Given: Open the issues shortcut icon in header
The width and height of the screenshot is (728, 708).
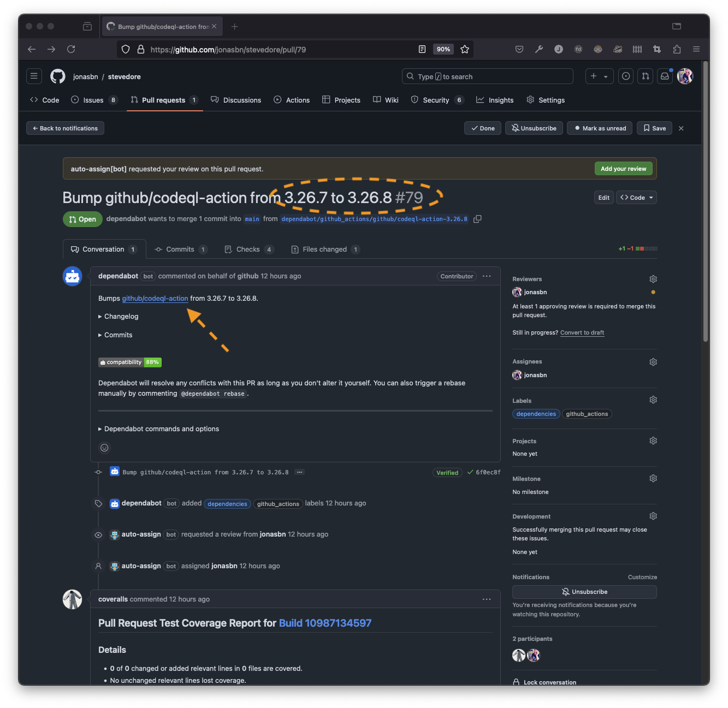Looking at the screenshot, I should 626,76.
